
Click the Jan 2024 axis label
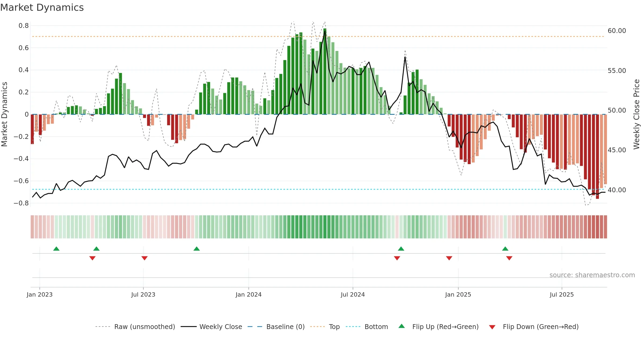249,294
